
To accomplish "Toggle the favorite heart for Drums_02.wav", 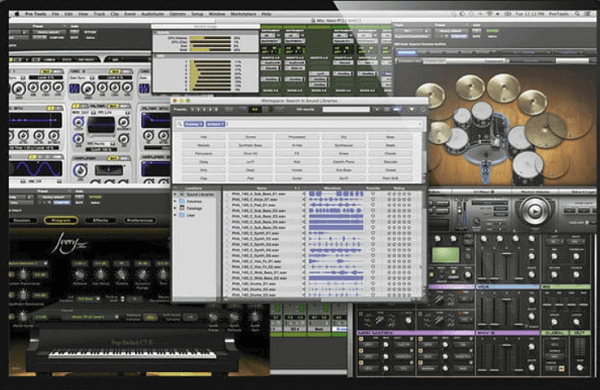I will pos(373,289).
